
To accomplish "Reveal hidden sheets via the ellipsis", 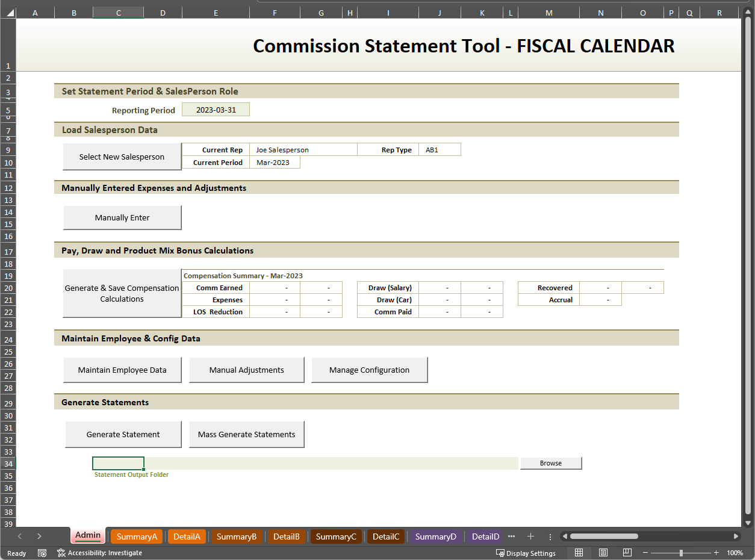I will point(511,536).
